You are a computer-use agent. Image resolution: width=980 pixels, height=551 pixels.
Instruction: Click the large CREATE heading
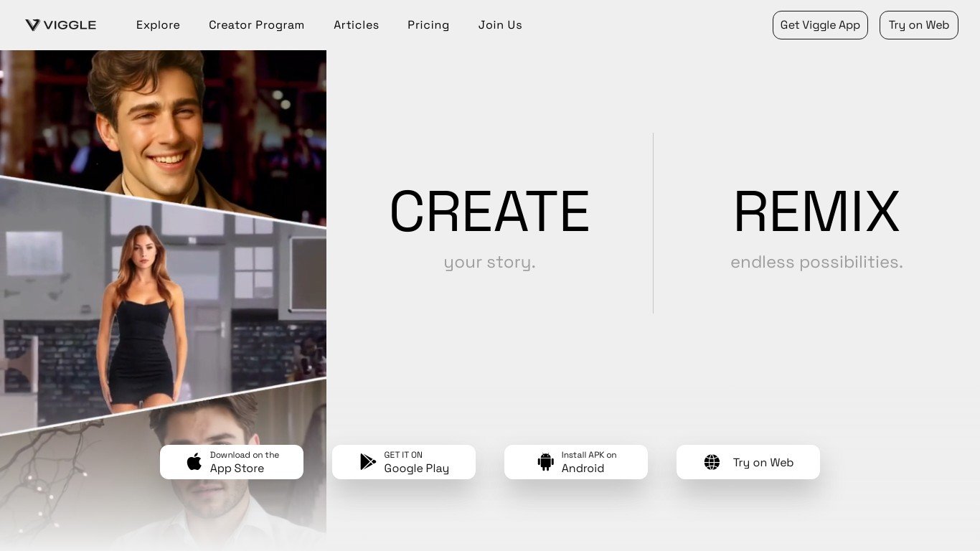tap(489, 212)
